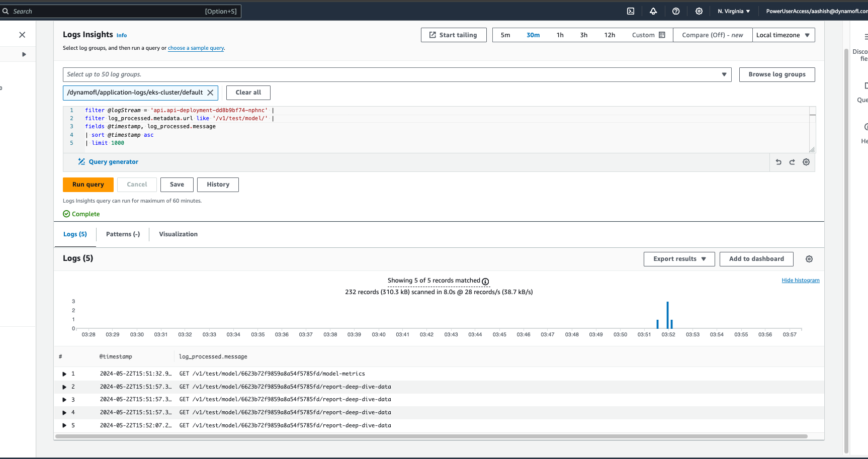Select the 3h time range
The image size is (868, 459).
[584, 35]
